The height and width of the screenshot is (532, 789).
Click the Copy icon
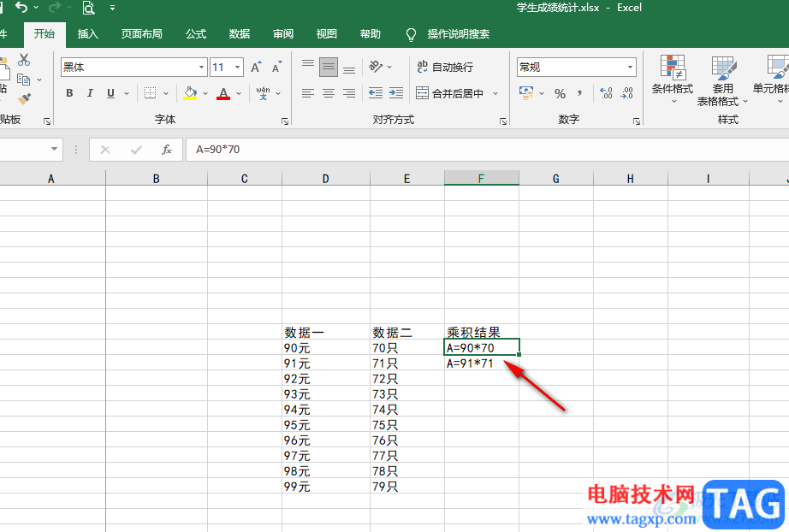click(23, 80)
